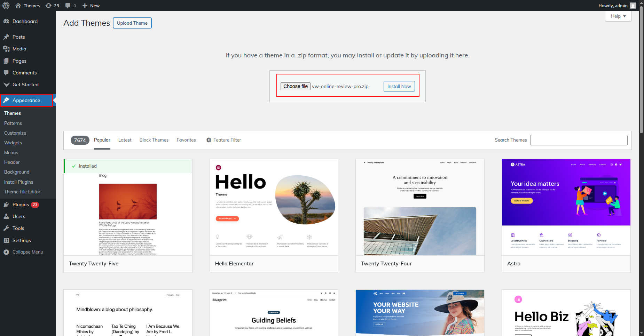Image resolution: width=644 pixels, height=336 pixels.
Task: Click the plus New icon in admin bar
Action: pyautogui.click(x=85, y=6)
